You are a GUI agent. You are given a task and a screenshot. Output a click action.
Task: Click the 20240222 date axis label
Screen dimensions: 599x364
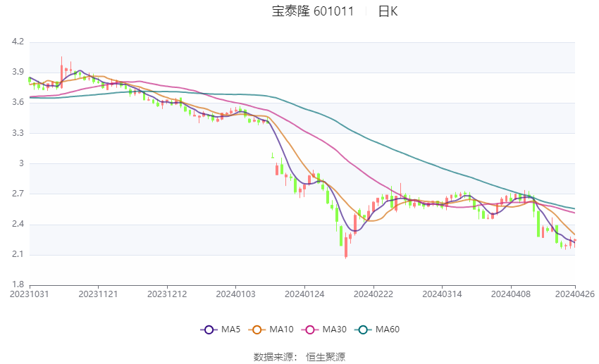373,294
